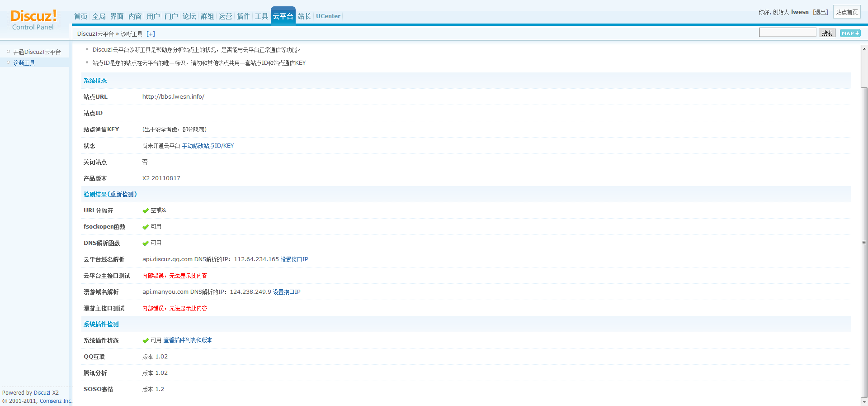Open the UCenter menu tab
This screenshot has height=406, width=868.
tap(328, 16)
